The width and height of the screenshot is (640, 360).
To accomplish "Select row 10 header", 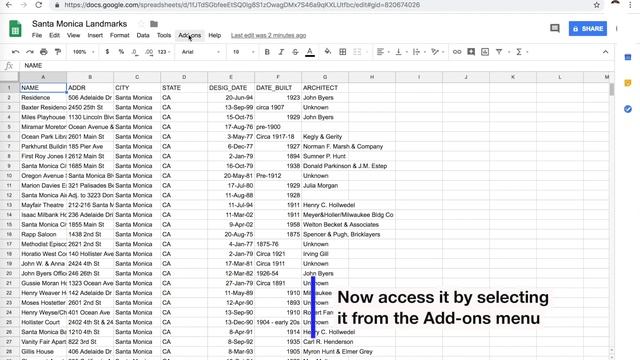I will coord(9,176).
